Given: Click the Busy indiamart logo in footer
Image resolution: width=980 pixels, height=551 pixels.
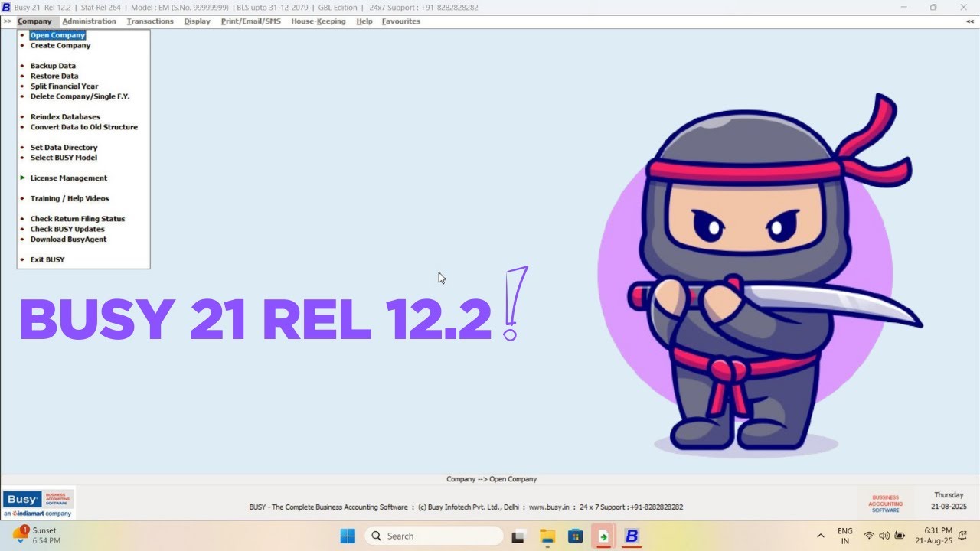Looking at the screenshot, I should tap(38, 504).
